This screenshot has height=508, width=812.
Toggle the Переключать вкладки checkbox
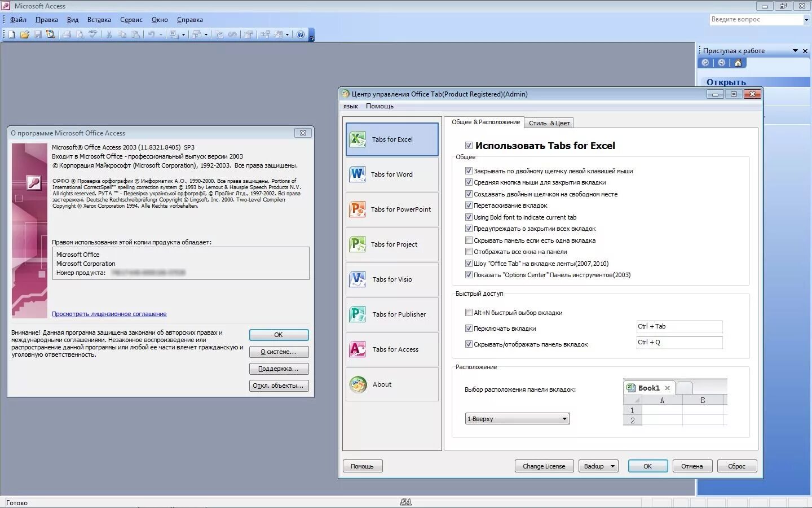coord(469,329)
